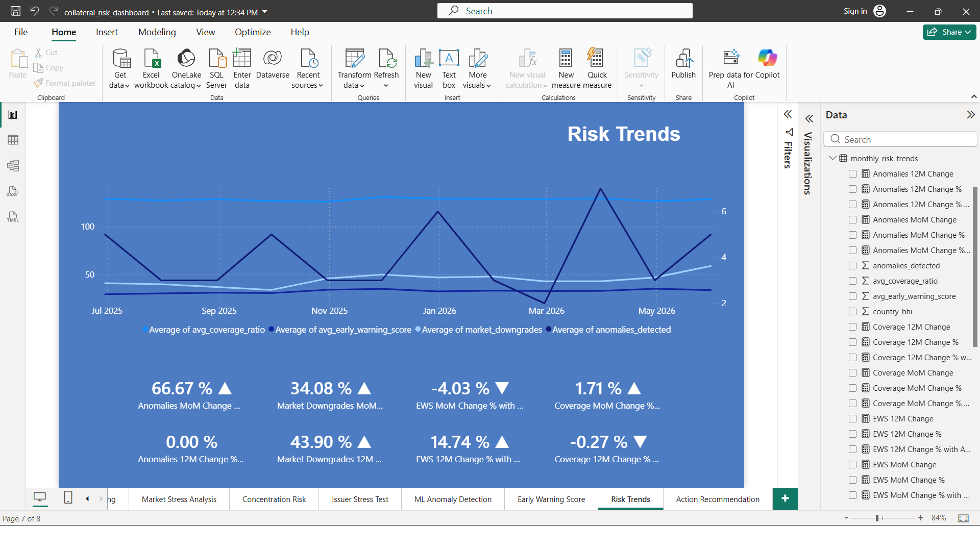Image resolution: width=980 pixels, height=551 pixels.
Task: Check Anomalies MoM Change field
Action: pos(852,220)
